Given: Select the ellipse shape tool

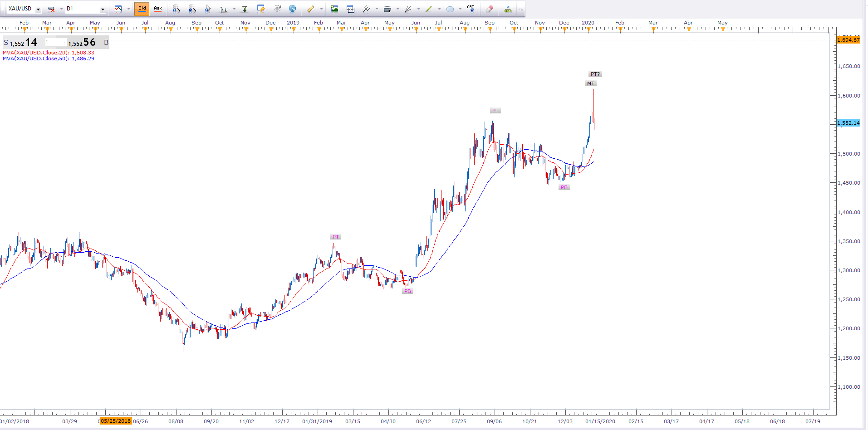Looking at the screenshot, I should 450,9.
